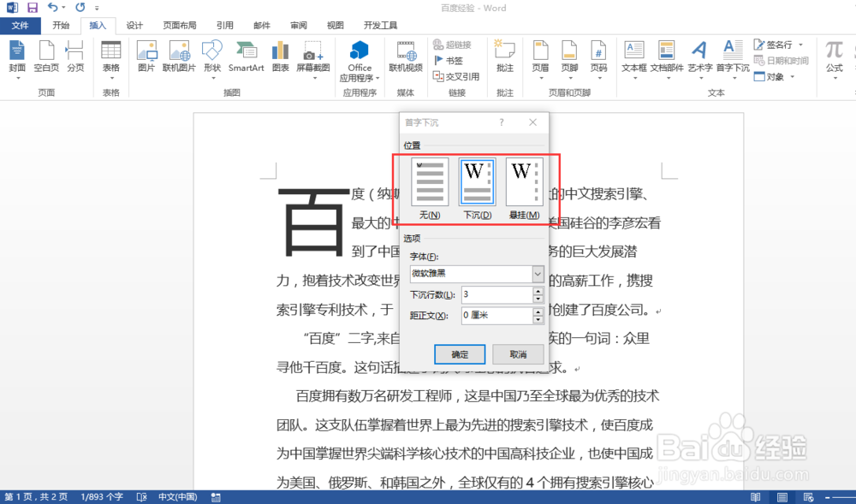Click the page count in status bar
The width and height of the screenshot is (856, 504).
coord(36,497)
